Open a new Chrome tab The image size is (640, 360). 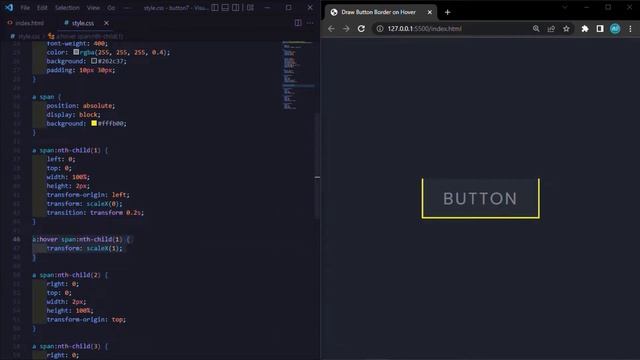[447, 12]
